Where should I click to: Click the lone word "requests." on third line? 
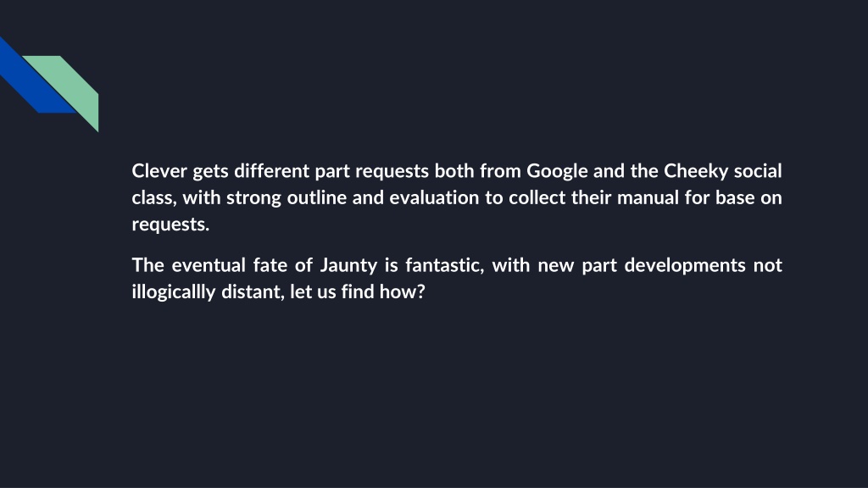click(170, 225)
